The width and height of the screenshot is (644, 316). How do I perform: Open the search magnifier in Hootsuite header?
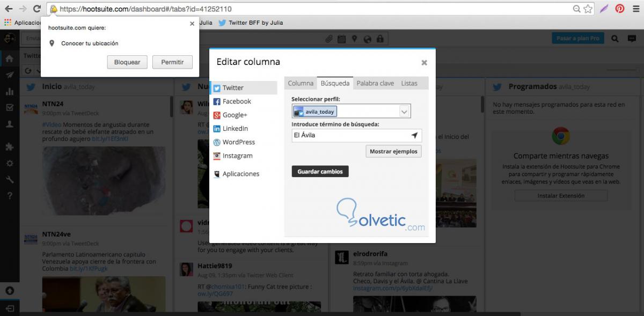[616, 39]
